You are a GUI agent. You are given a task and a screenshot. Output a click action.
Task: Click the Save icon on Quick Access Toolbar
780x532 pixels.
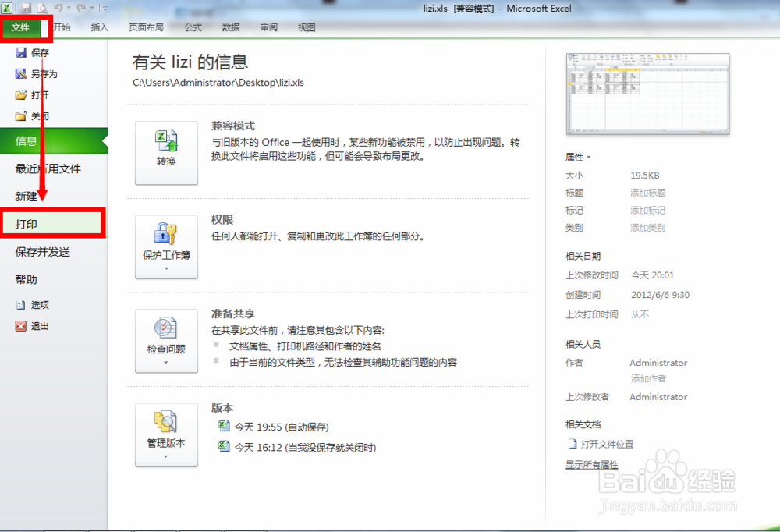pyautogui.click(x=26, y=8)
